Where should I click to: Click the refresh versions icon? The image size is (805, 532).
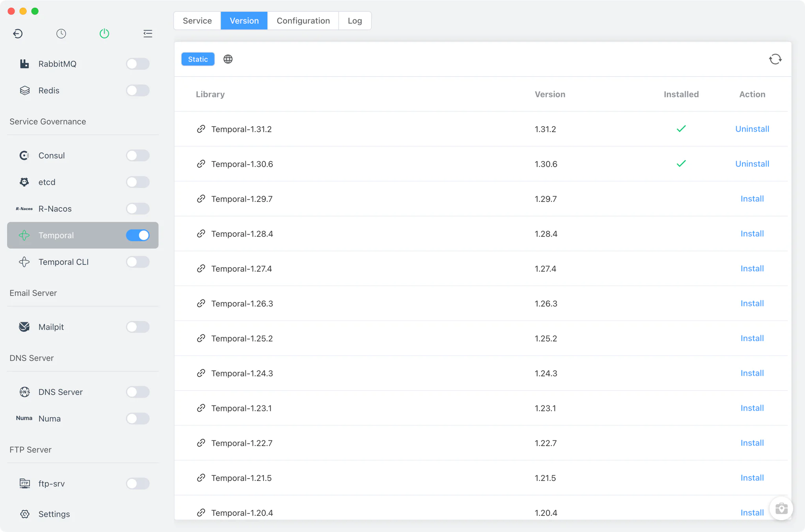[x=775, y=59]
